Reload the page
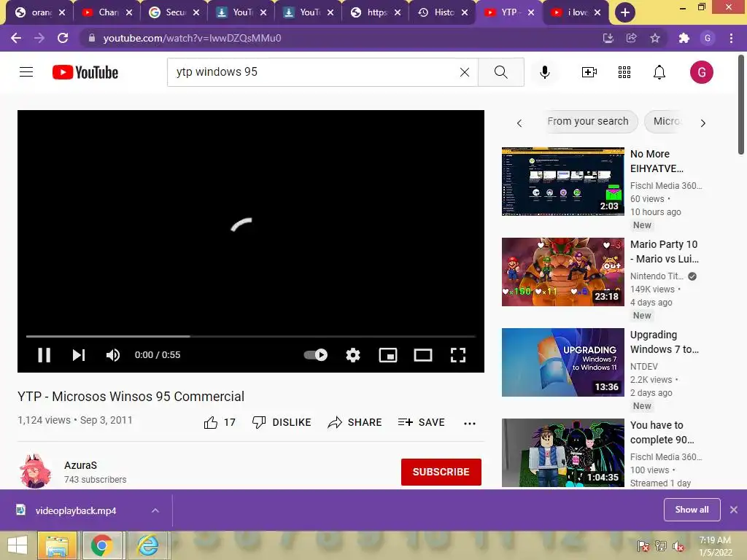 coord(63,38)
